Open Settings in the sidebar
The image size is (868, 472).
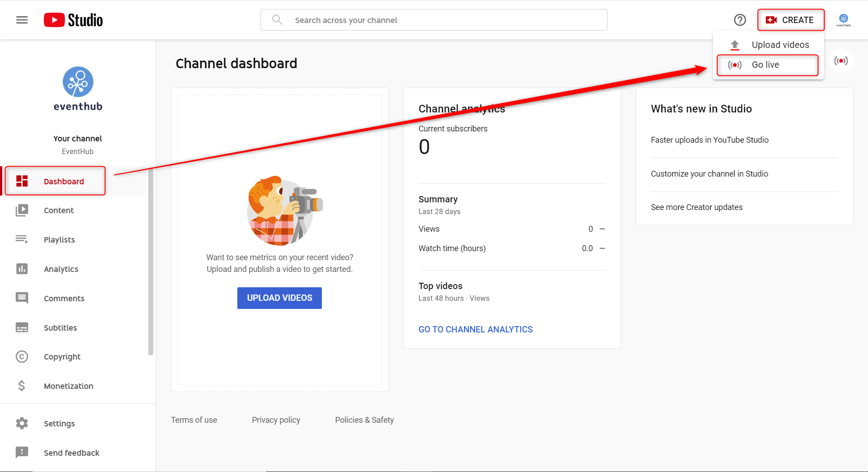tap(78, 424)
